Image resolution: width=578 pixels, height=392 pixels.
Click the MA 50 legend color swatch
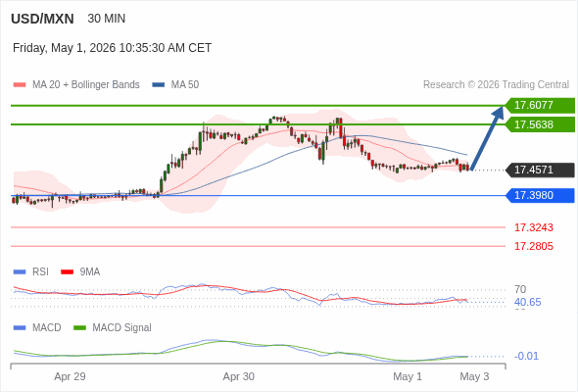(x=159, y=85)
